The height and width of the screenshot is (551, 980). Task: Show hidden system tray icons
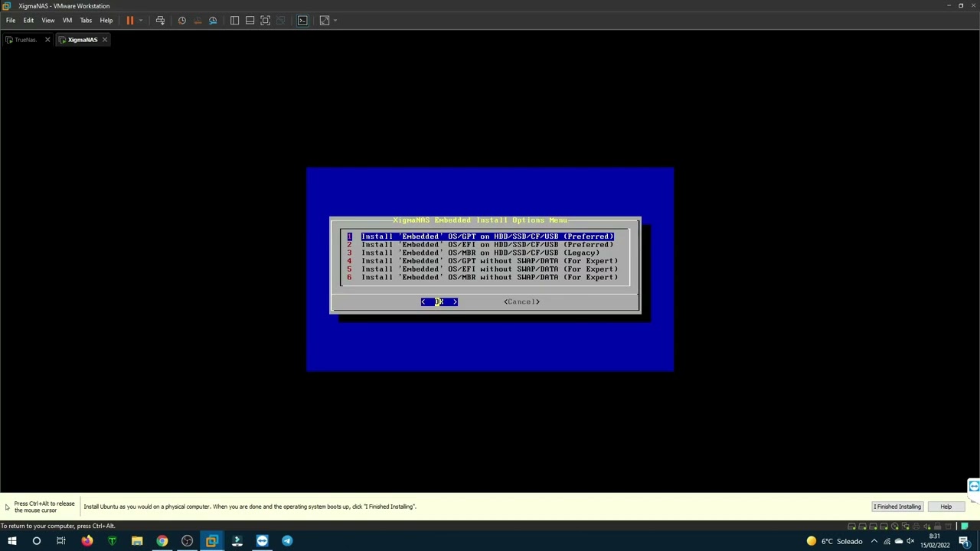click(874, 541)
